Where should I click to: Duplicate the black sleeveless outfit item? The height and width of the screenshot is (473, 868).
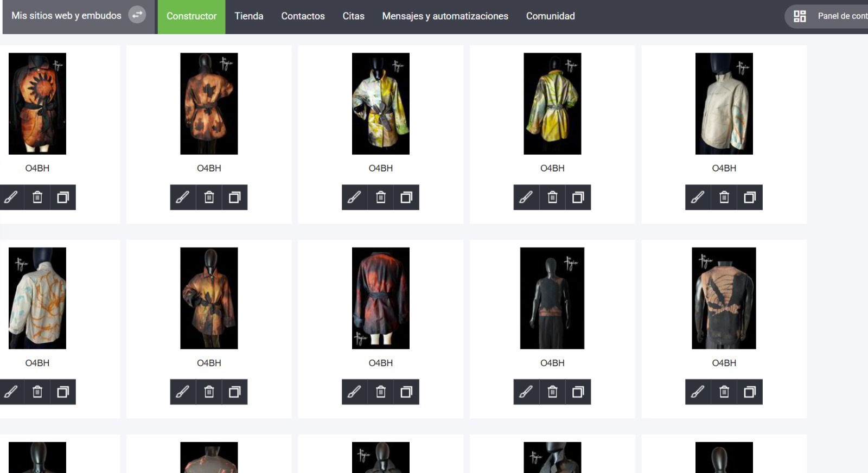578,392
